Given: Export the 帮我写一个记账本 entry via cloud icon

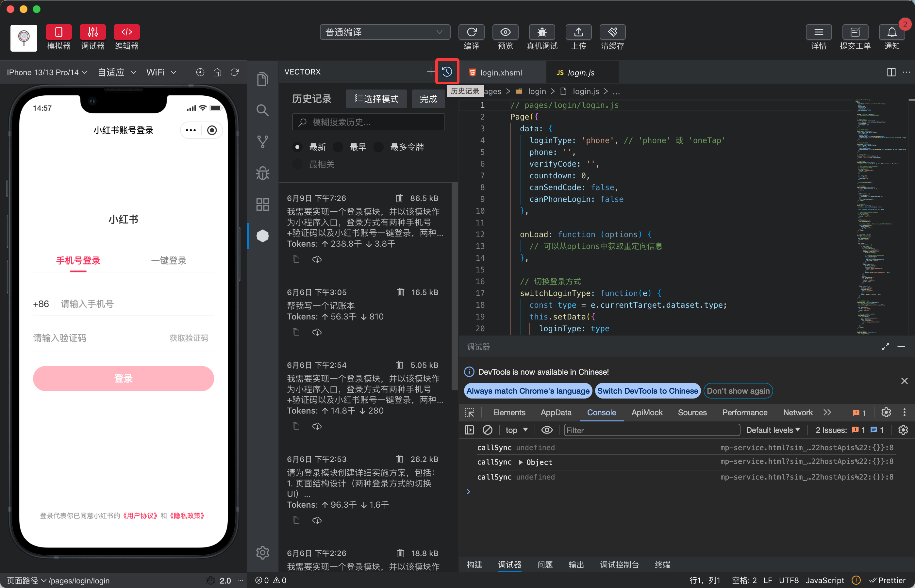Looking at the screenshot, I should point(317,332).
